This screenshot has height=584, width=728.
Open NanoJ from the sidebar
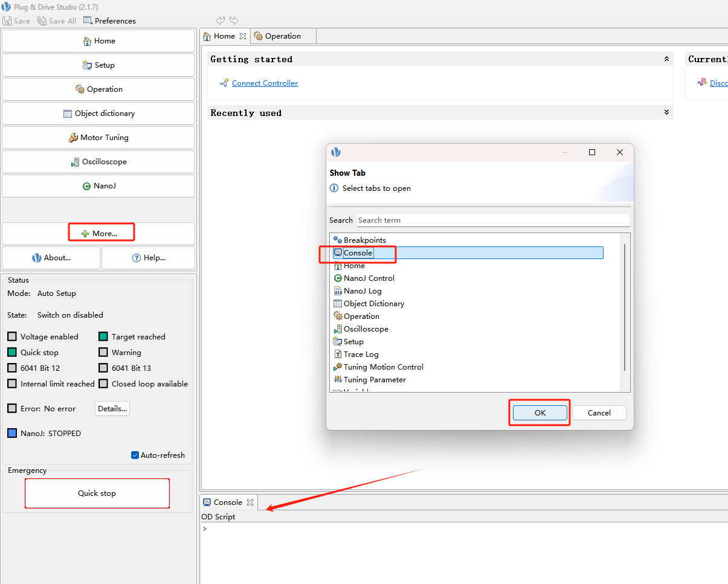[98, 186]
